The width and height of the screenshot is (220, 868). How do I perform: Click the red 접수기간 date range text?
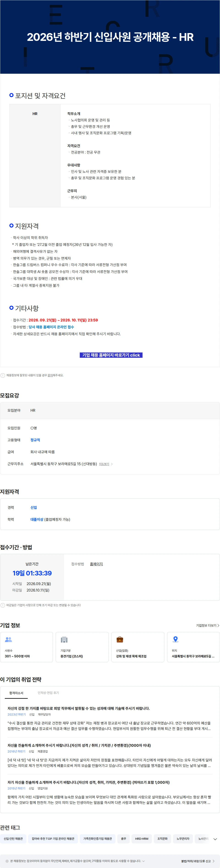[x=63, y=320]
